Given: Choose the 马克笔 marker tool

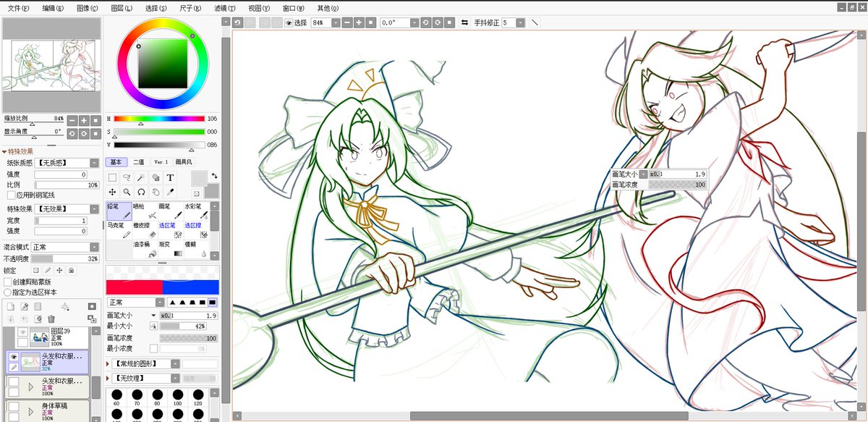Looking at the screenshot, I should click(x=119, y=230).
